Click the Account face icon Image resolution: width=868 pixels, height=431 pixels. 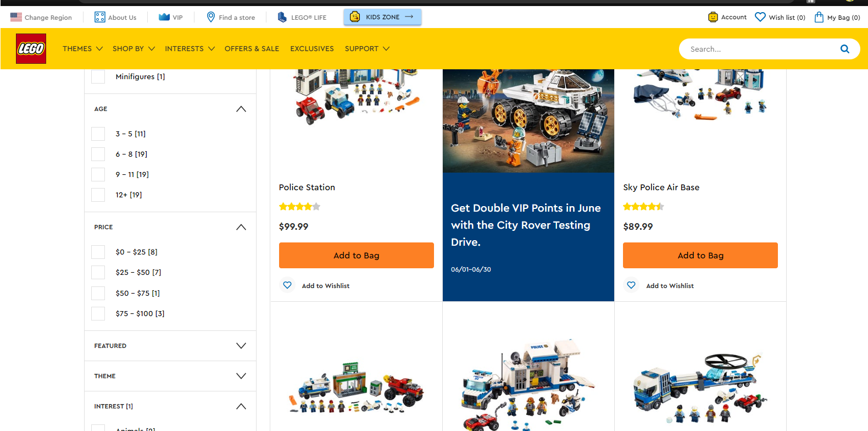(713, 17)
